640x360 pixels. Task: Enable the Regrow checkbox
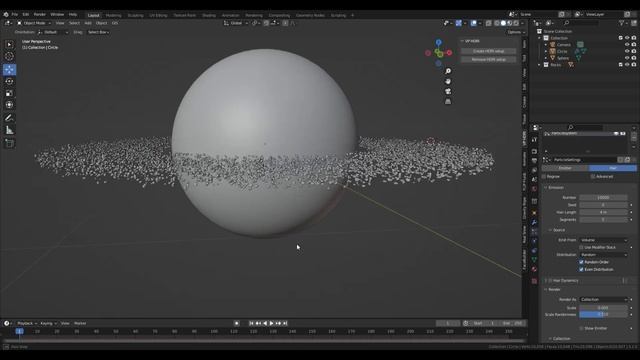544,177
